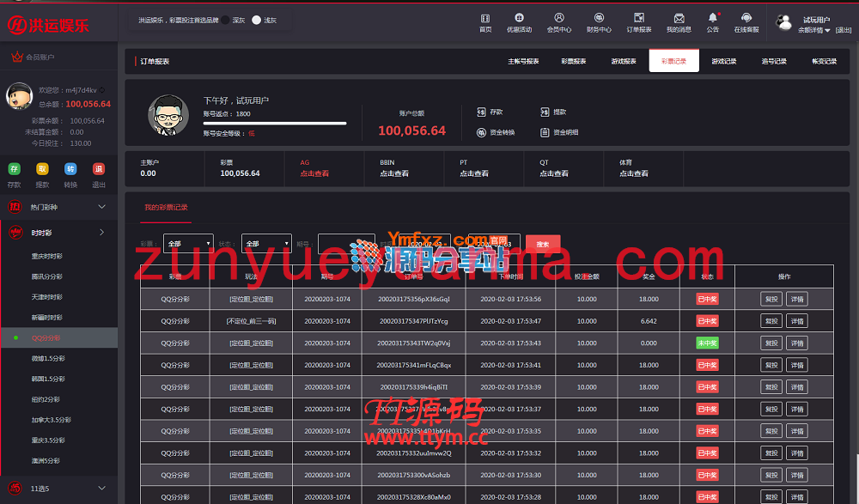Click the 公告 bell notification icon
Image resolution: width=859 pixels, height=504 pixels.
coord(713,18)
